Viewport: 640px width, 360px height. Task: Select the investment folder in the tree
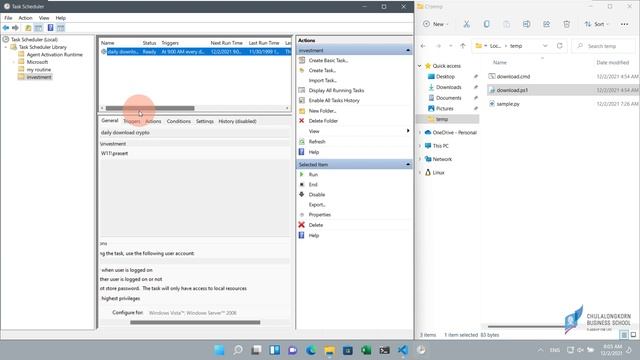tap(39, 77)
